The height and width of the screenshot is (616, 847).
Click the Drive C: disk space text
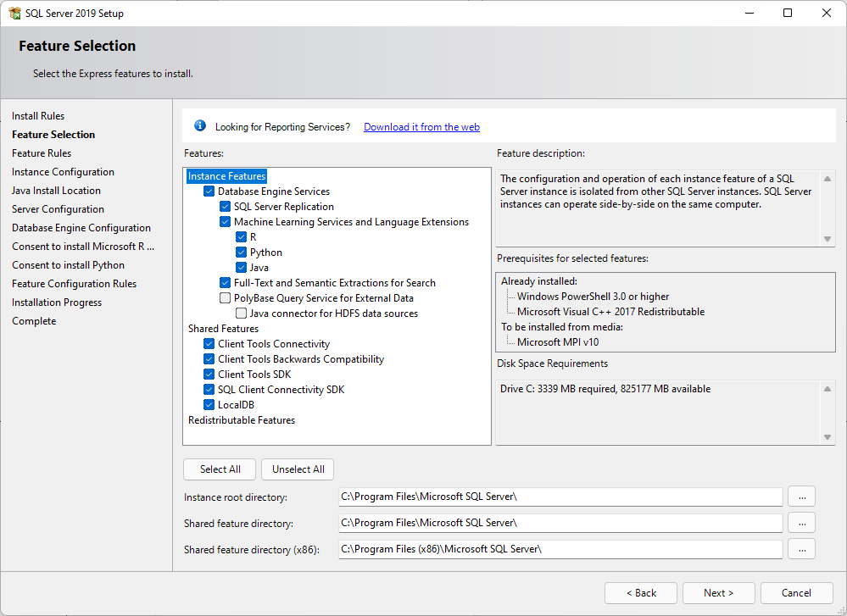pos(605,389)
